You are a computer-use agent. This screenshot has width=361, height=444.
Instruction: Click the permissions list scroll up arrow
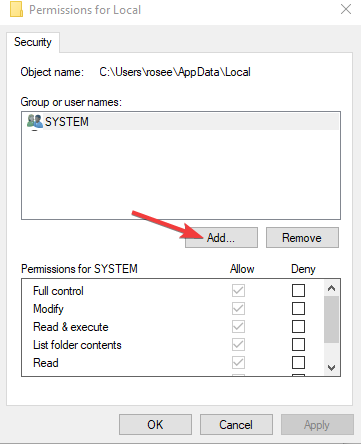331,288
